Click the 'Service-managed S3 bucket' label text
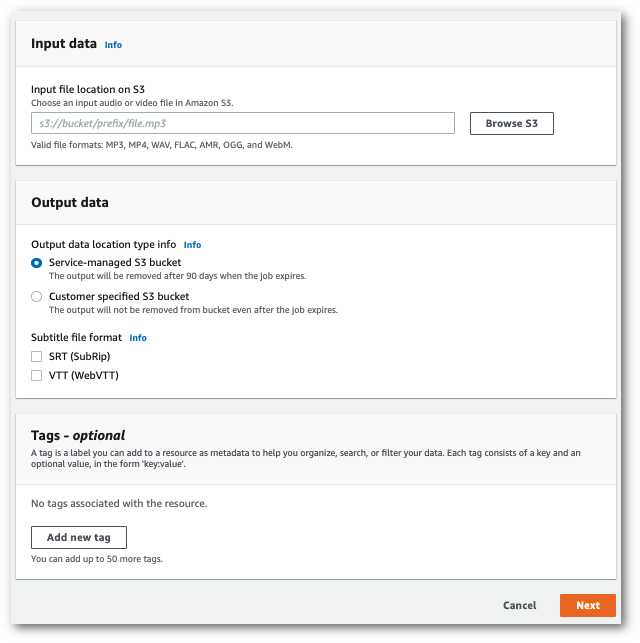The height and width of the screenshot is (643, 640). tap(115, 263)
